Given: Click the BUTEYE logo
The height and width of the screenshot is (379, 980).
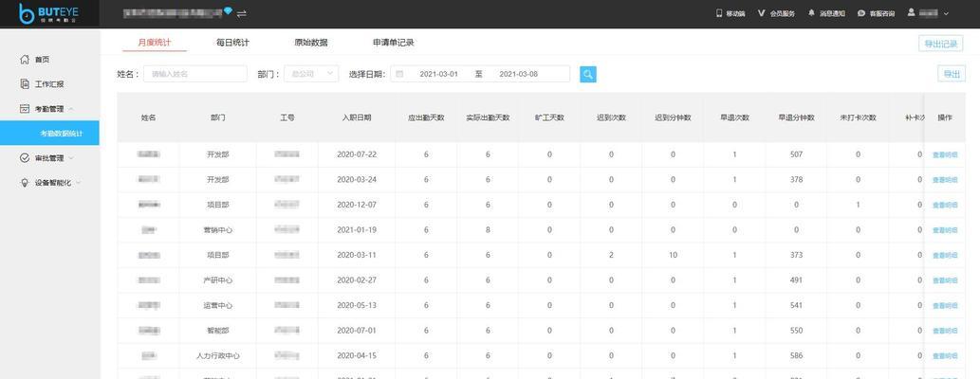Looking at the screenshot, I should pyautogui.click(x=48, y=13).
